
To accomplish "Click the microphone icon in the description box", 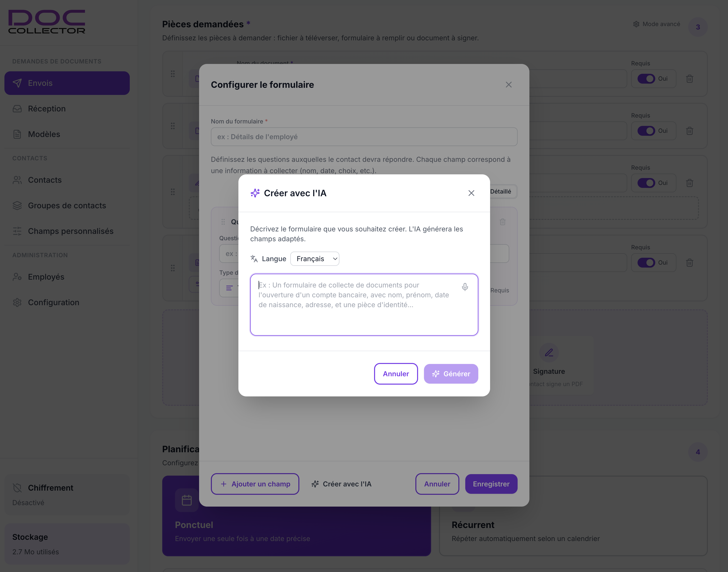I will [x=465, y=287].
